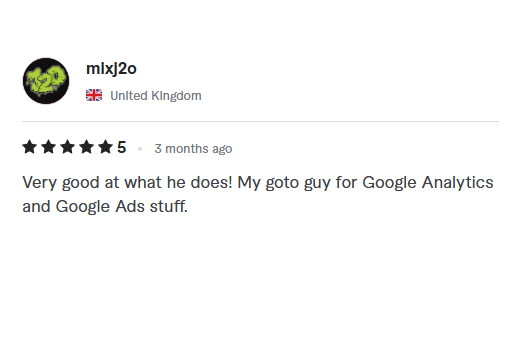This screenshot has height=360, width=510.
Task: Click the word 'and' starting second review line
Action: click(x=36, y=206)
